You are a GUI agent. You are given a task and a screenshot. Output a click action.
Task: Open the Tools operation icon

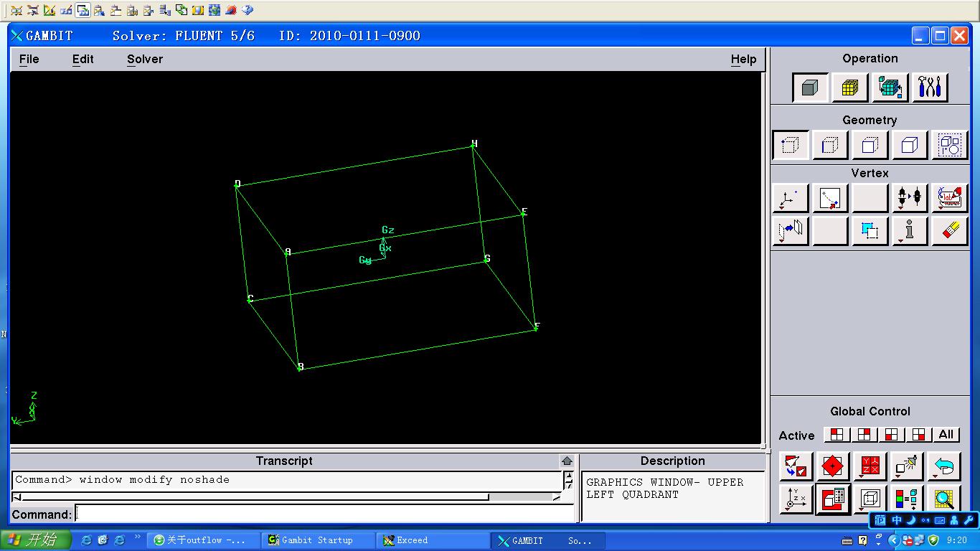[930, 88]
